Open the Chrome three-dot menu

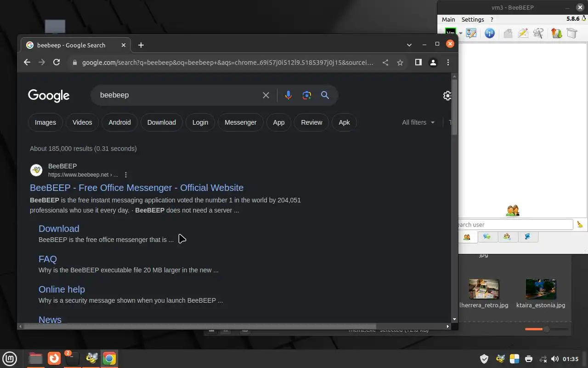click(x=448, y=63)
